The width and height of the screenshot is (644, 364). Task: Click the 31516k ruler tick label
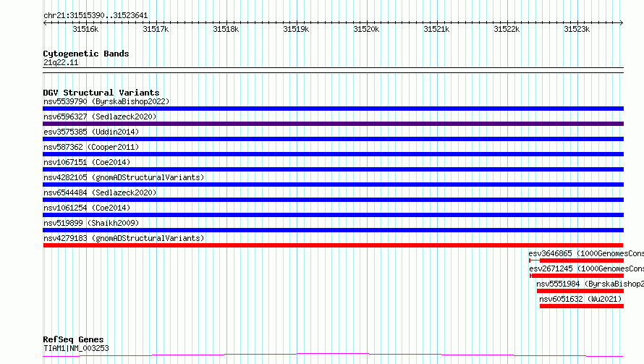(85, 29)
